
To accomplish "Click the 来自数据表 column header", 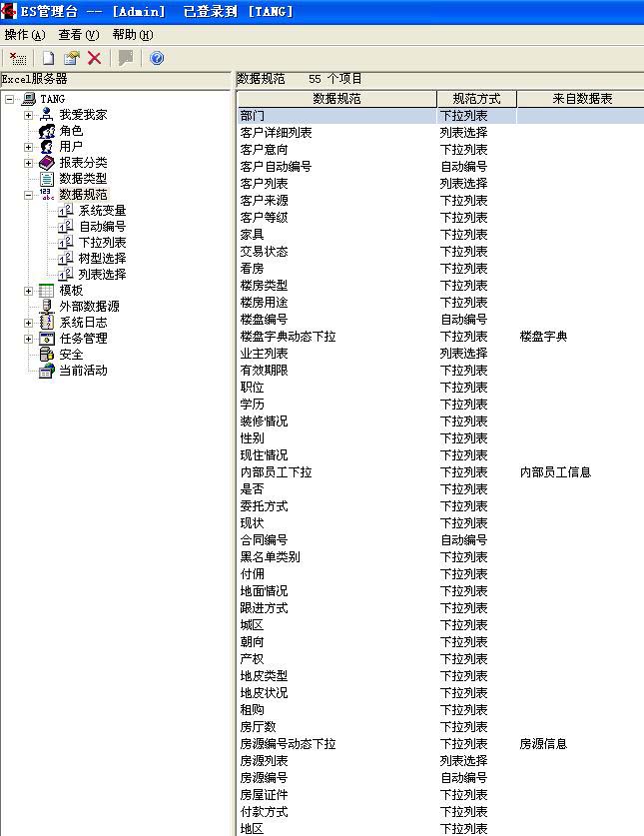I will click(581, 99).
